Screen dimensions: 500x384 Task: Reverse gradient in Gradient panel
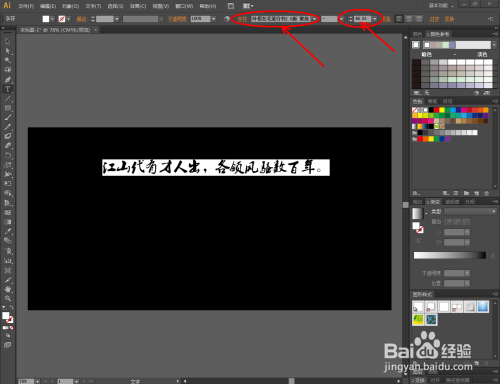(418, 240)
